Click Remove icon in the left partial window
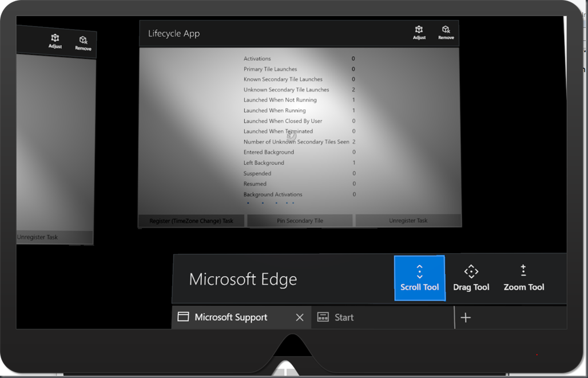The height and width of the screenshot is (378, 588). click(84, 44)
